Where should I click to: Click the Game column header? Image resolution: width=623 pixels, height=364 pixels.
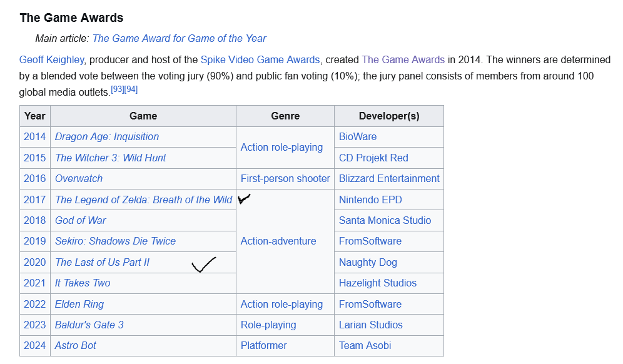(x=143, y=116)
